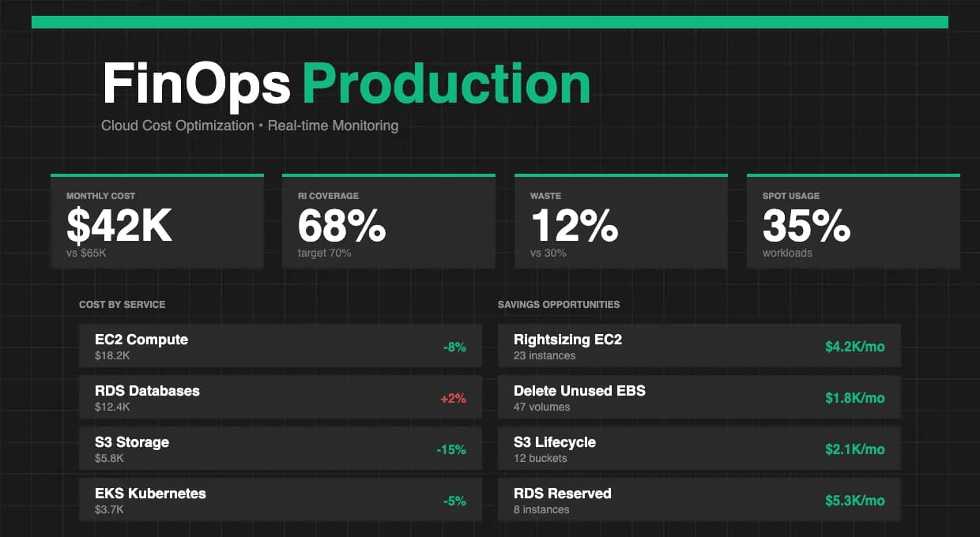Click the $4.2K/mo savings amount
Screen dimensions: 980x537
[855, 347]
